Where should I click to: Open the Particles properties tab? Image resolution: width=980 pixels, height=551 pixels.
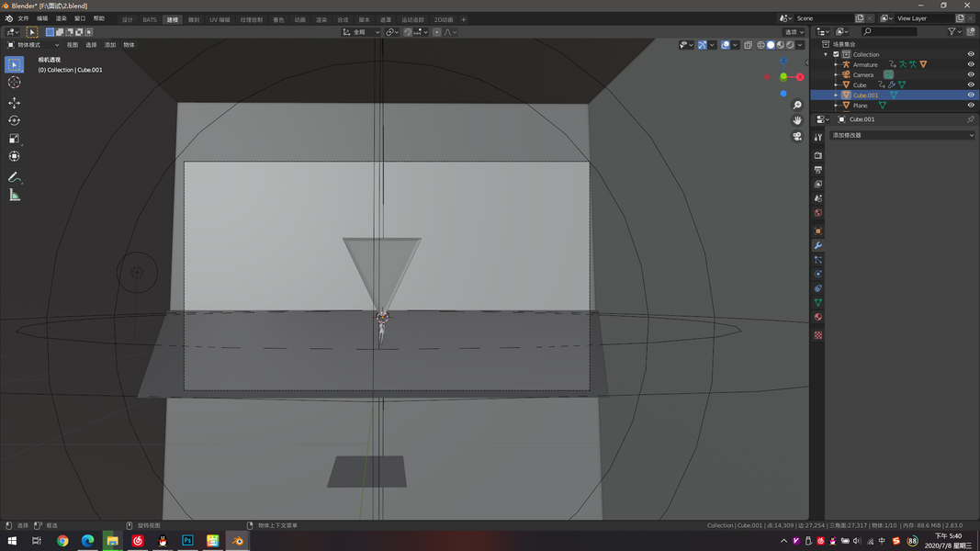pos(818,259)
